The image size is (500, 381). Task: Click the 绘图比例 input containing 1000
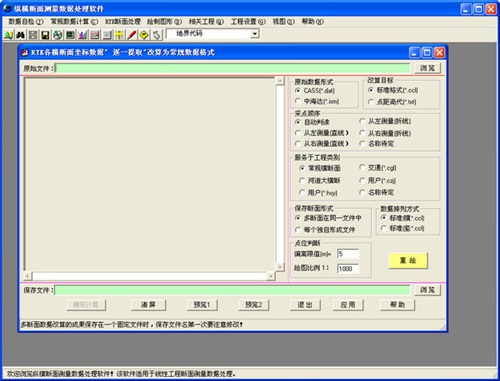[348, 269]
